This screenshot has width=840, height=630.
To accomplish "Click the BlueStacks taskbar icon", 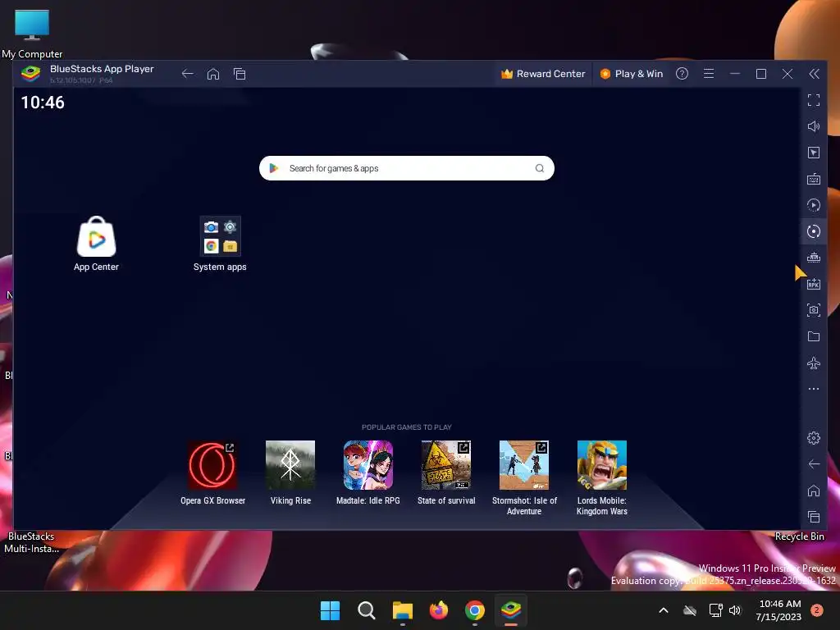I will pos(511,610).
